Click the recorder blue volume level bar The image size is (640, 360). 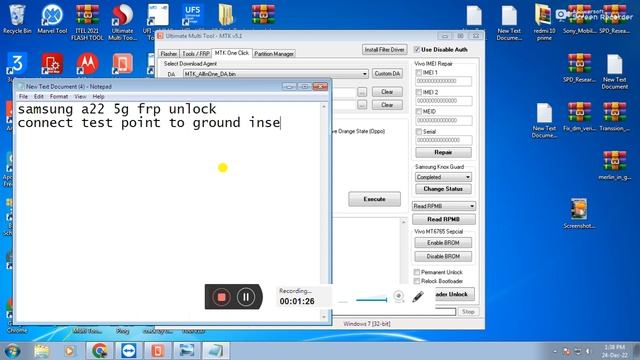coord(371,300)
